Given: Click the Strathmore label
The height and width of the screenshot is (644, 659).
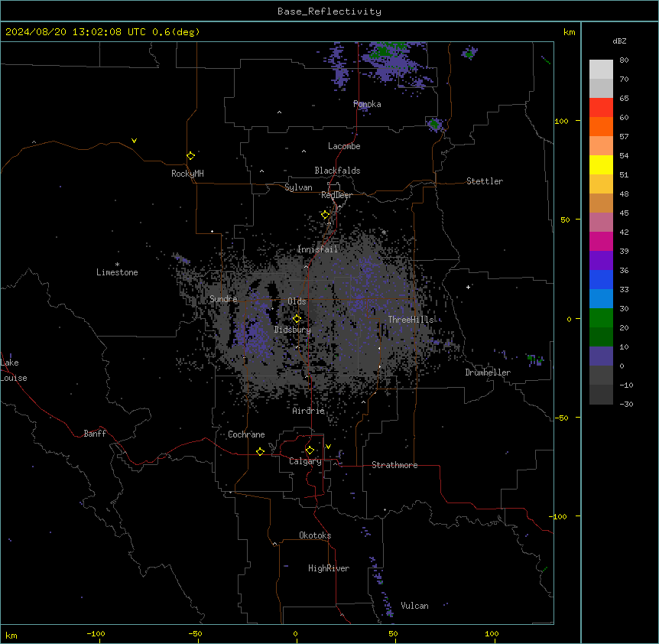Looking at the screenshot, I should (394, 465).
